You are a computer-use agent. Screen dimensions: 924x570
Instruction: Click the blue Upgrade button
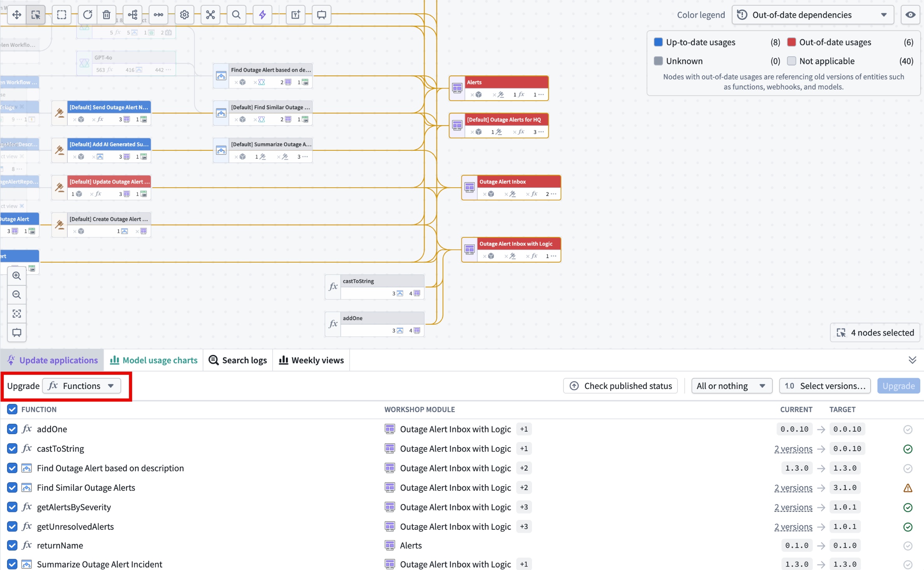pyautogui.click(x=898, y=386)
